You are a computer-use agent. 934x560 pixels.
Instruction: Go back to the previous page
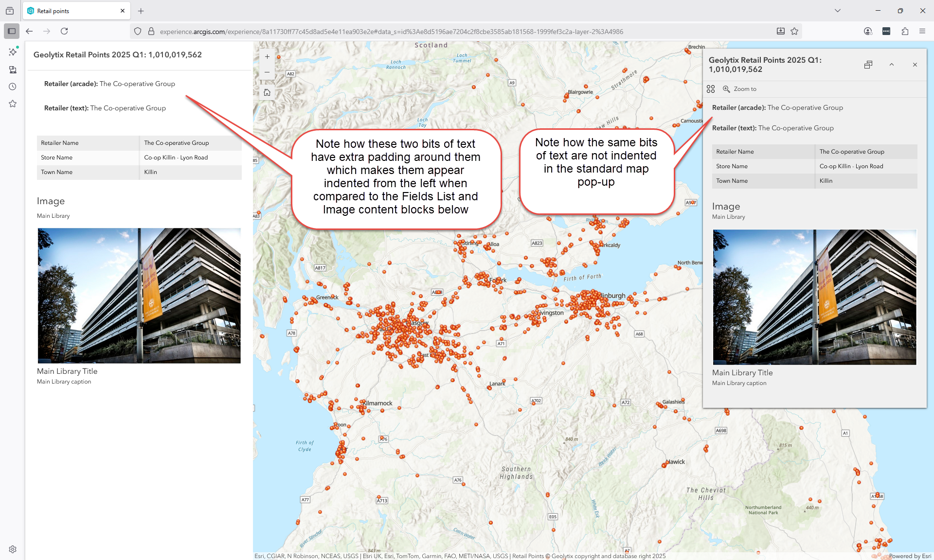pyautogui.click(x=29, y=31)
